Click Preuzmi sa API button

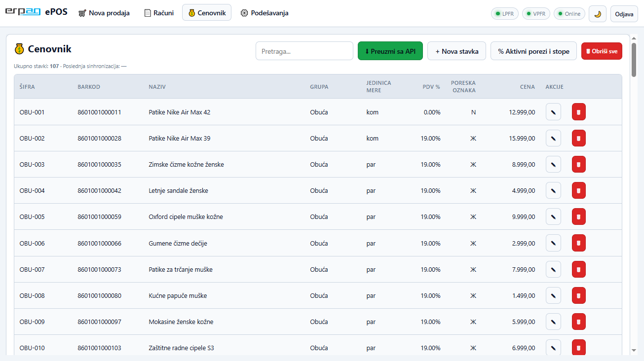[390, 51]
